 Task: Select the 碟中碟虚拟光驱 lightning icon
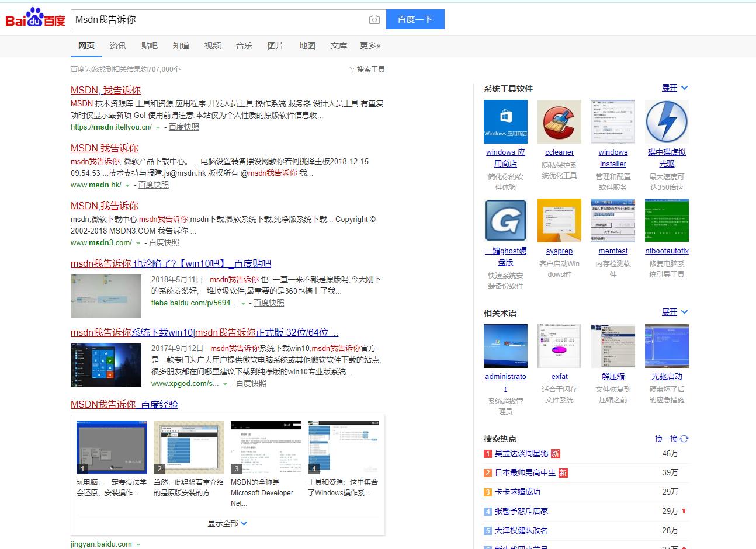point(667,121)
